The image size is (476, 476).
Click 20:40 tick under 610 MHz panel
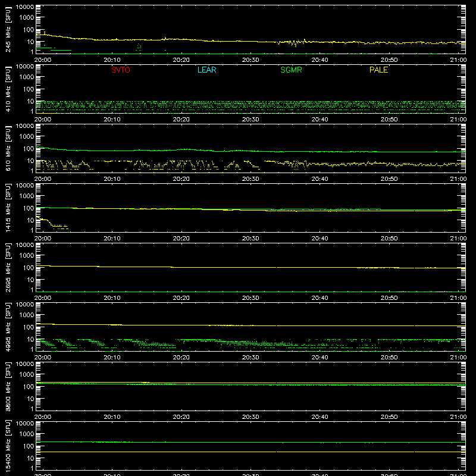[x=320, y=179]
